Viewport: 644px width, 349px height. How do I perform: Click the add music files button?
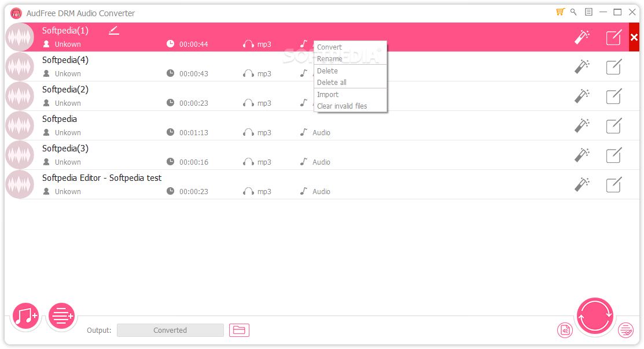tap(25, 316)
